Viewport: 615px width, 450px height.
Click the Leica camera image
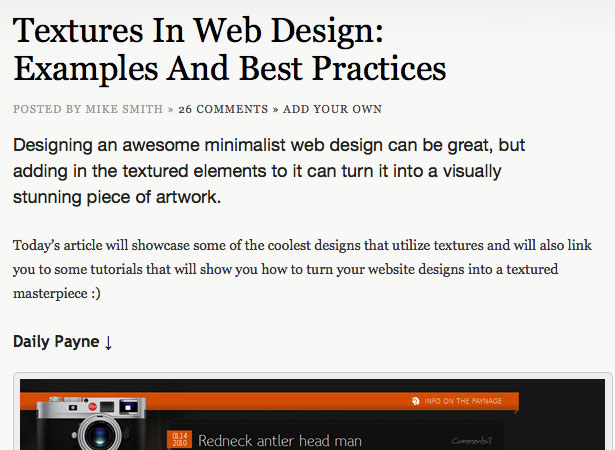tap(91, 423)
